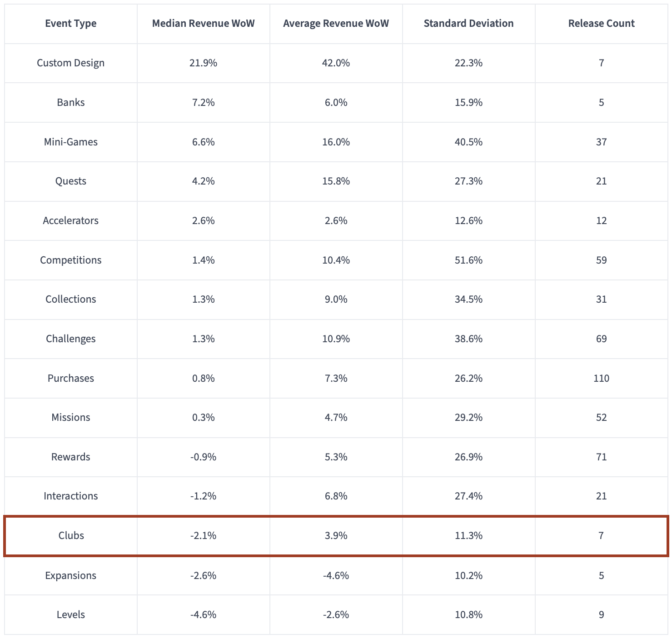Viewport: 672px width, 639px height.
Task: Click the Quests event type cell
Action: pos(71,181)
